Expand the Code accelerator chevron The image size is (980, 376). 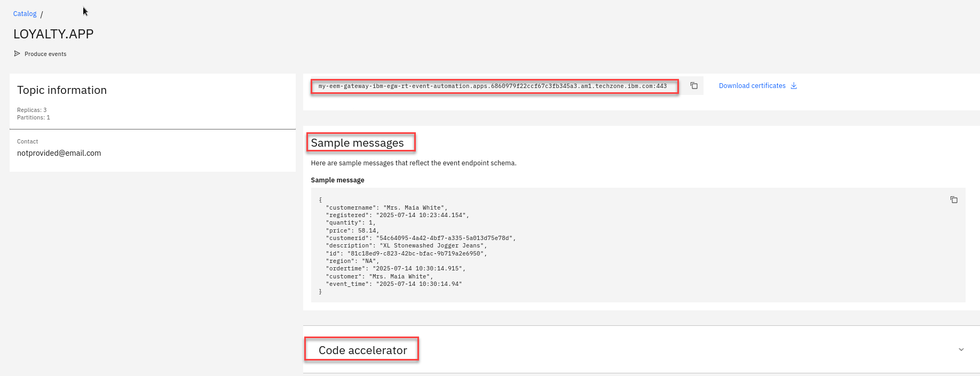961,350
